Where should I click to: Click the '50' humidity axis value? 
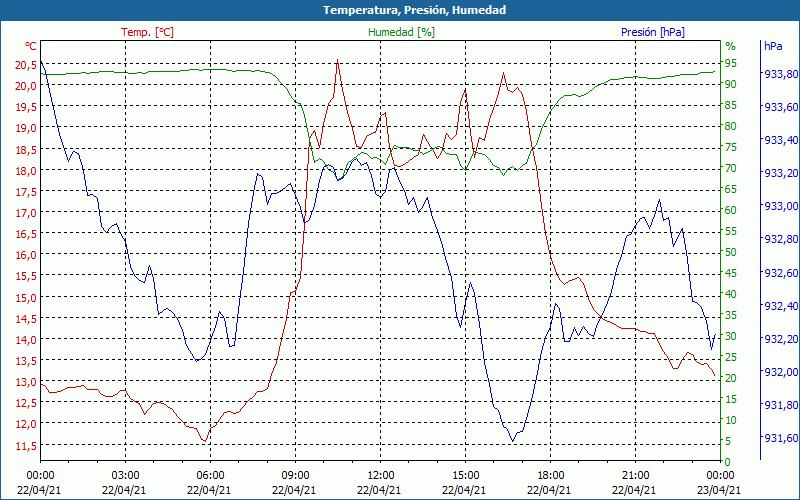731,252
